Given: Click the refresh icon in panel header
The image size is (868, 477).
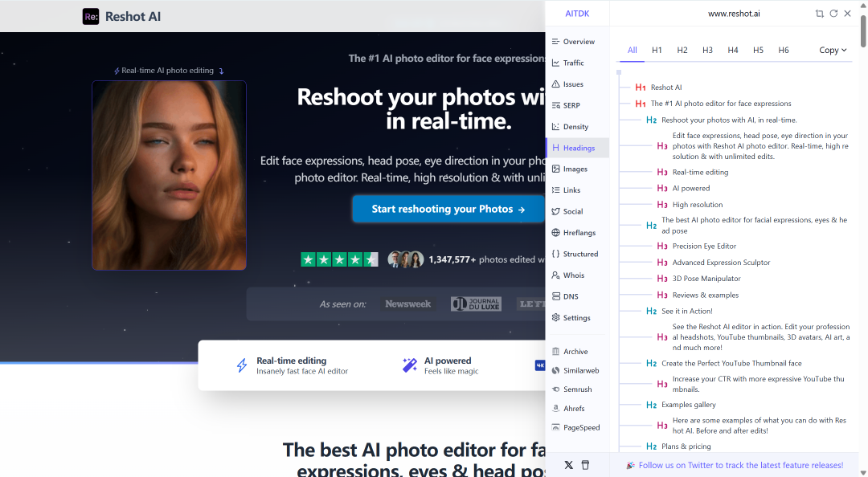Looking at the screenshot, I should click(833, 14).
